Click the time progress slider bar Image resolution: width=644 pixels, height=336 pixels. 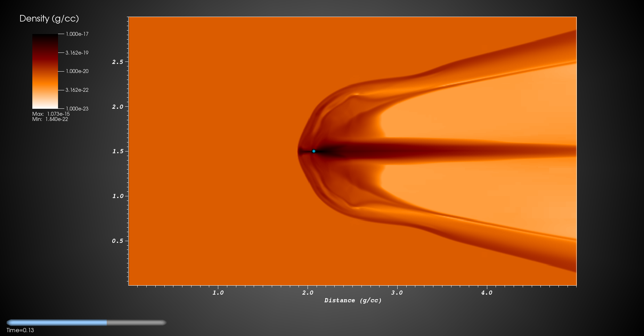(86, 322)
